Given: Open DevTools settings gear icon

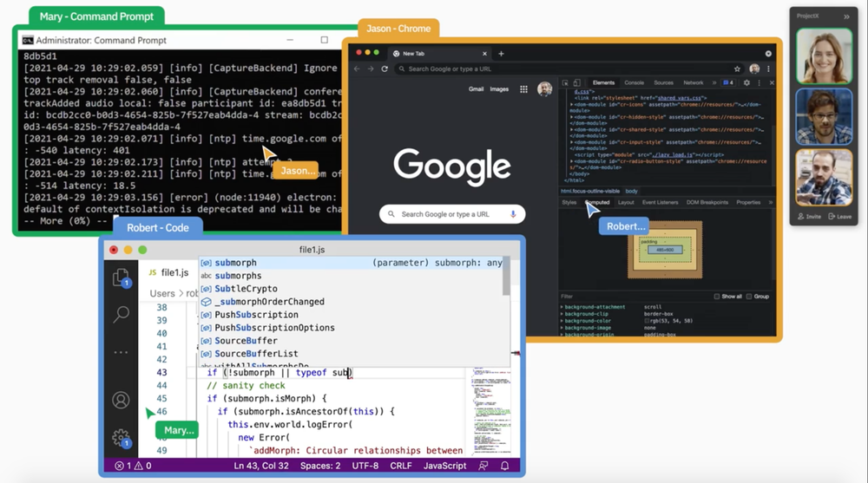Looking at the screenshot, I should click(x=746, y=82).
